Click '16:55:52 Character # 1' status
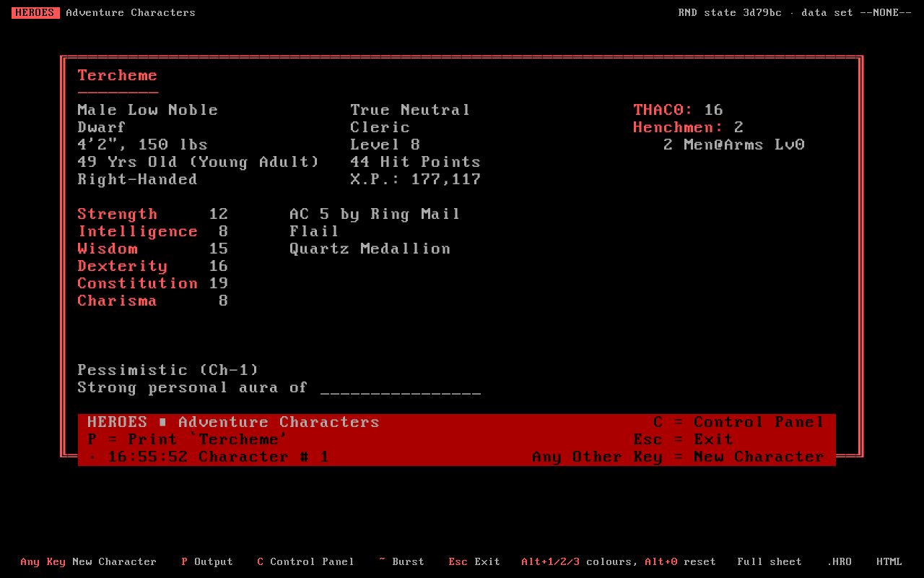The height and width of the screenshot is (578, 924). [x=218, y=457]
